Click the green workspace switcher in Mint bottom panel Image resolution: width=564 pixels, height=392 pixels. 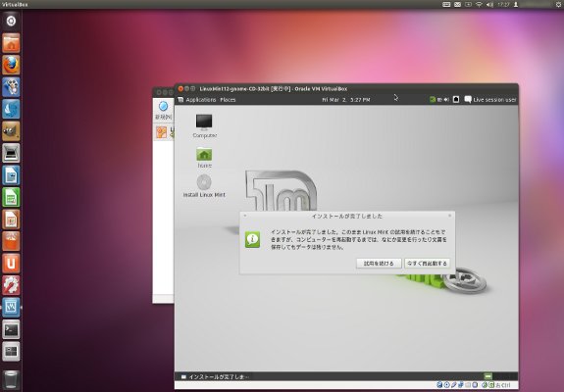pyautogui.click(x=488, y=376)
